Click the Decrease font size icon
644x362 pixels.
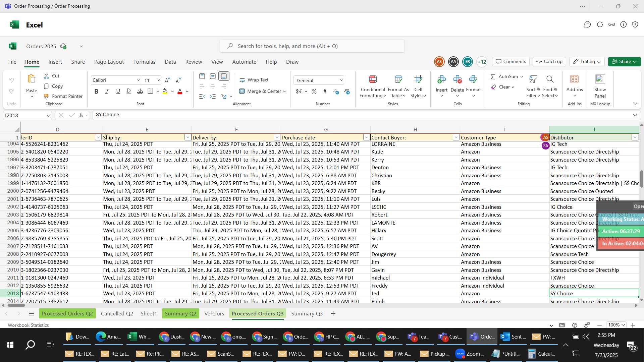(x=178, y=80)
